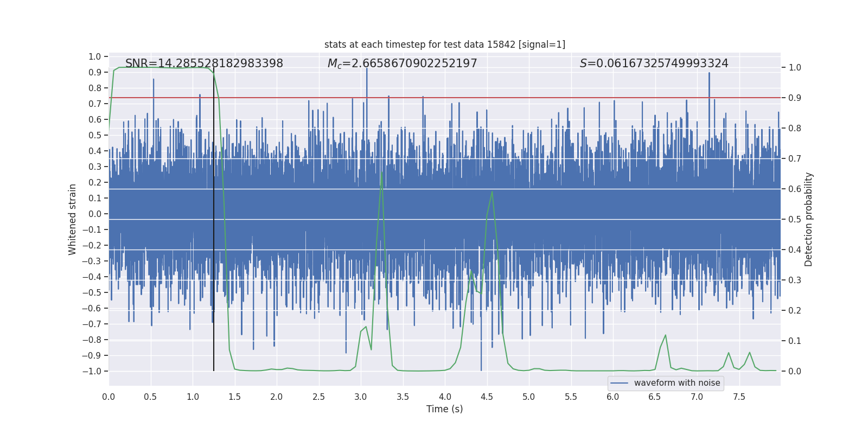Click the 0.9 tick on the probability axis
The image size is (868, 434).
click(795, 98)
